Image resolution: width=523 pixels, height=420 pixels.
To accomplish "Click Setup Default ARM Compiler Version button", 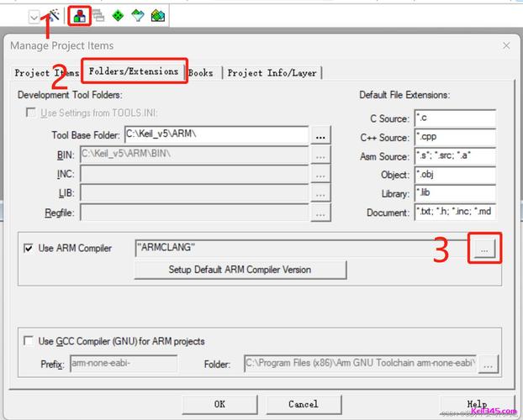I will [240, 270].
